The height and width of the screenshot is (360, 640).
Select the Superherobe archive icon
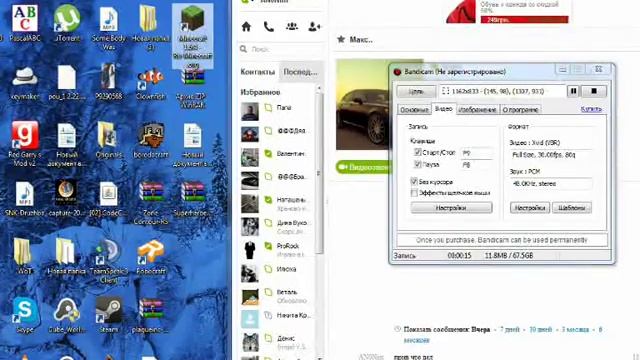tap(193, 199)
